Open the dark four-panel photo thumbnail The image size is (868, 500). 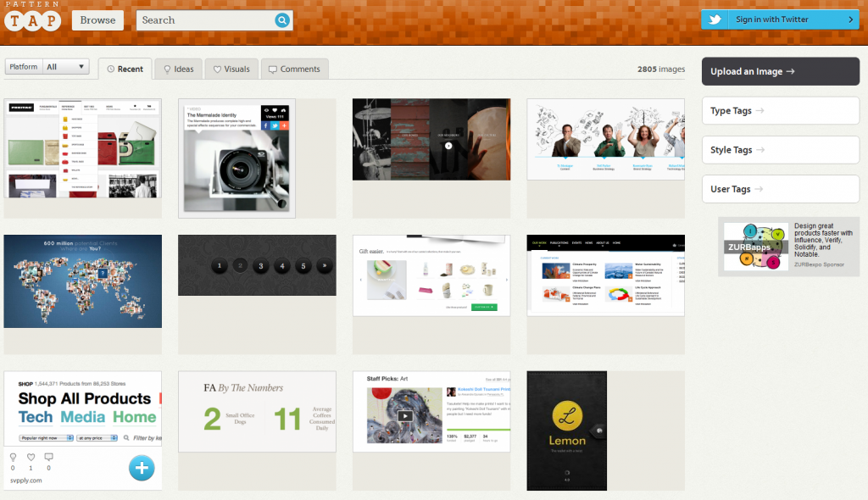(x=431, y=140)
